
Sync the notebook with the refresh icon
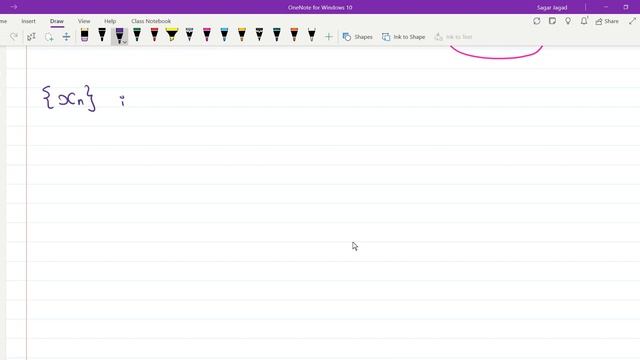(537, 21)
